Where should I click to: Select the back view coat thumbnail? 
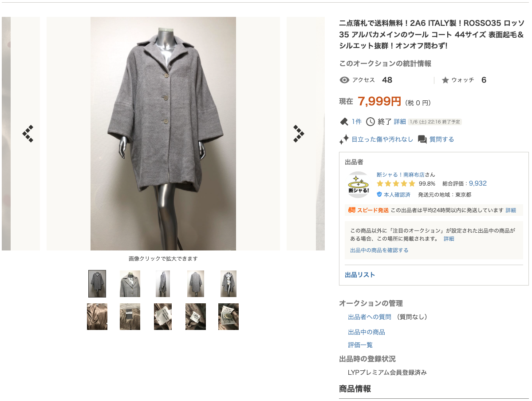195,283
